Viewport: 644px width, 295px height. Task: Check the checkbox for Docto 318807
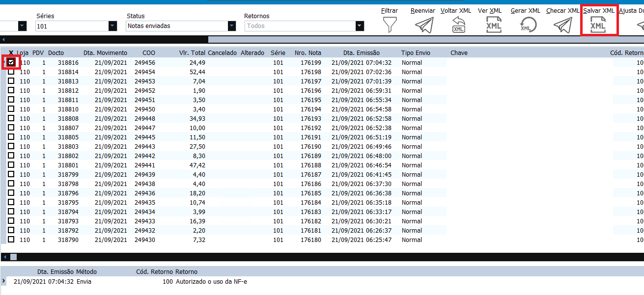point(11,128)
